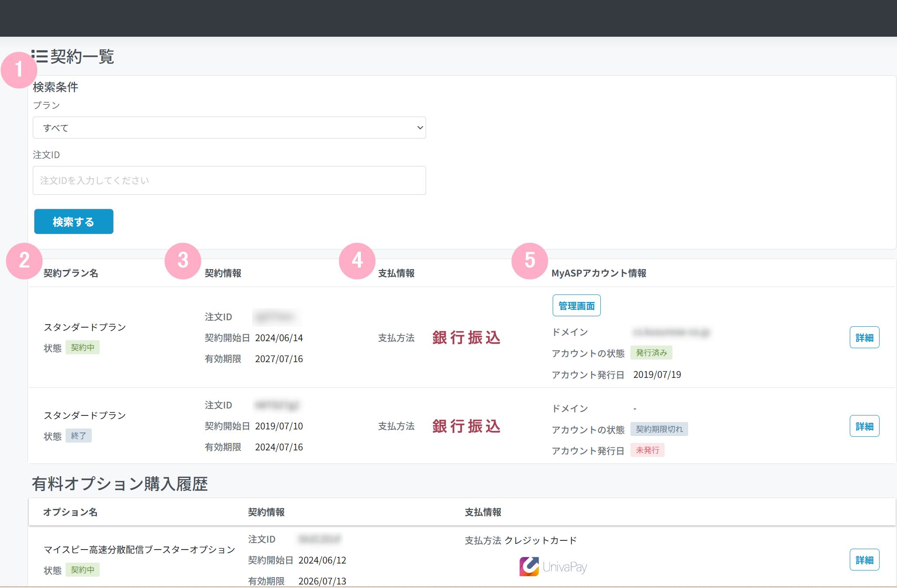The width and height of the screenshot is (897, 588).
Task: Click 支払情報 header in options table
Action: (483, 512)
